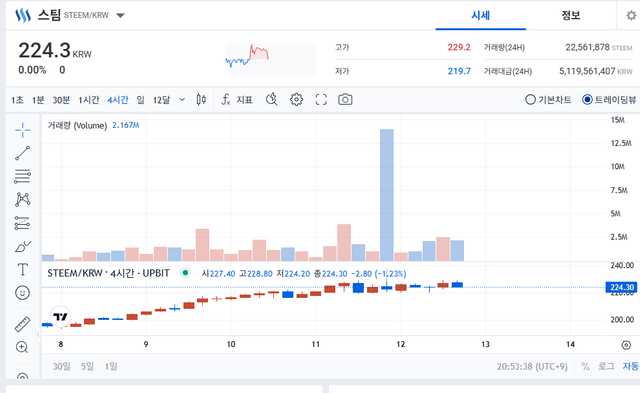Set interval to 1초
Image resolution: width=640 pixels, height=393 pixels.
[18, 100]
